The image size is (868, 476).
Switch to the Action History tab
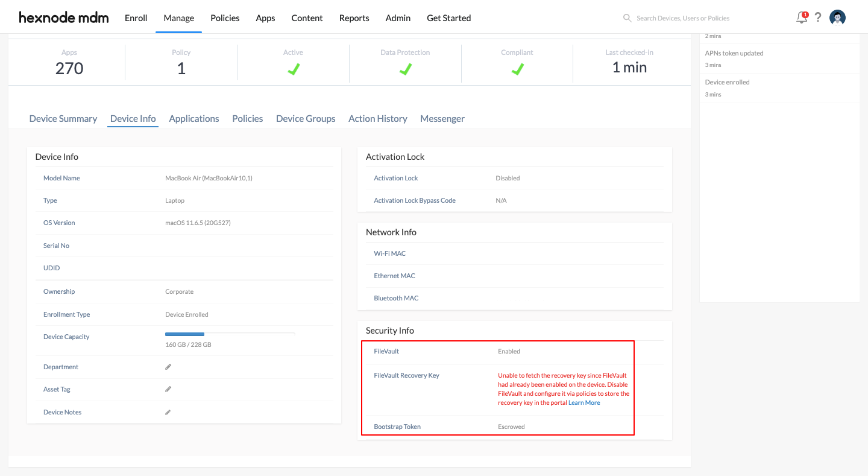[x=378, y=119]
